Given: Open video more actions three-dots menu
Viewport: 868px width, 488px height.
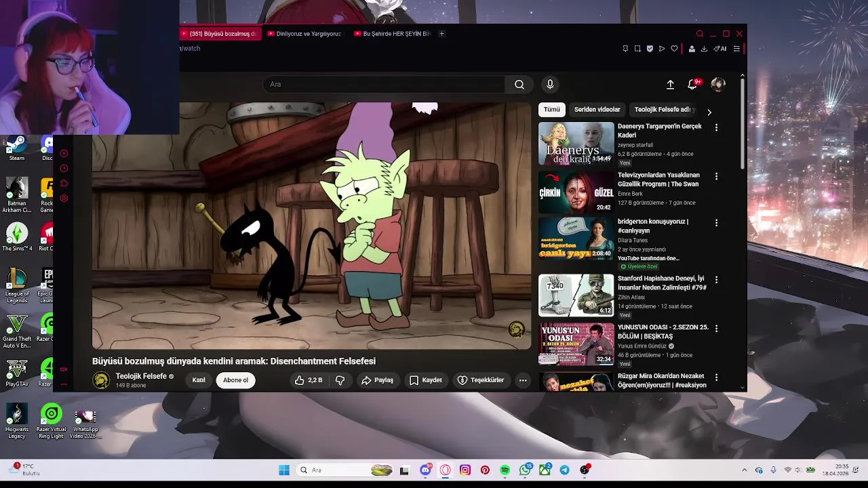Looking at the screenshot, I should pos(523,380).
